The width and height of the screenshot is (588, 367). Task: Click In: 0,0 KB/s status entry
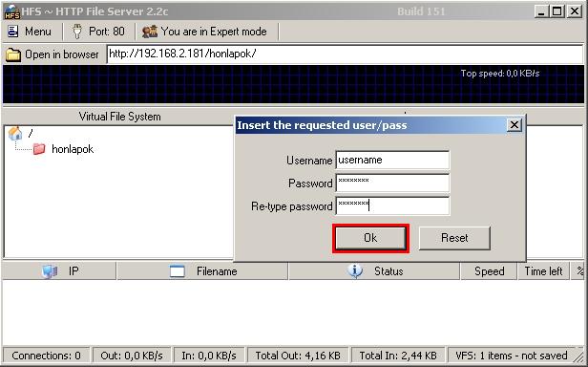(x=209, y=356)
